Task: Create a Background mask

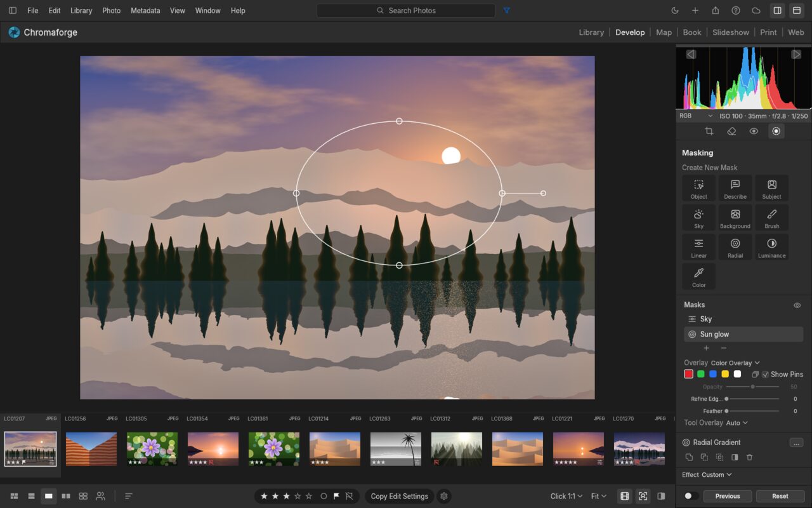Action: [x=735, y=218]
